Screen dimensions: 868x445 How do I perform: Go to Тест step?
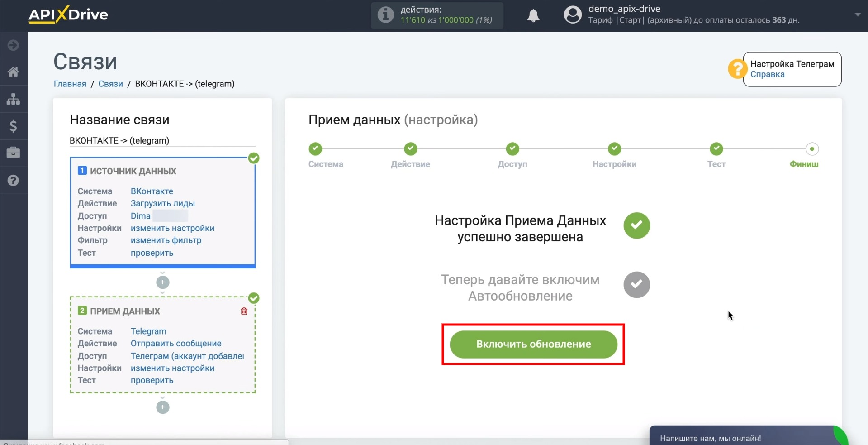pyautogui.click(x=716, y=148)
